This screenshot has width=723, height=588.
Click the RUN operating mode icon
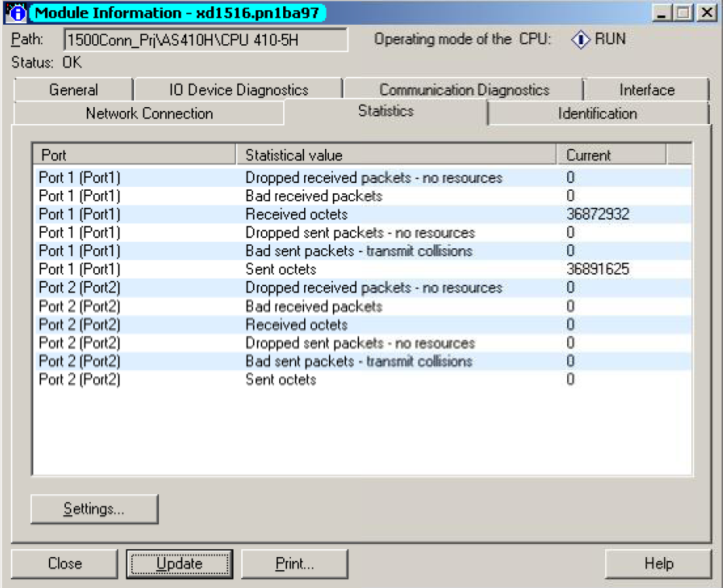tap(580, 39)
